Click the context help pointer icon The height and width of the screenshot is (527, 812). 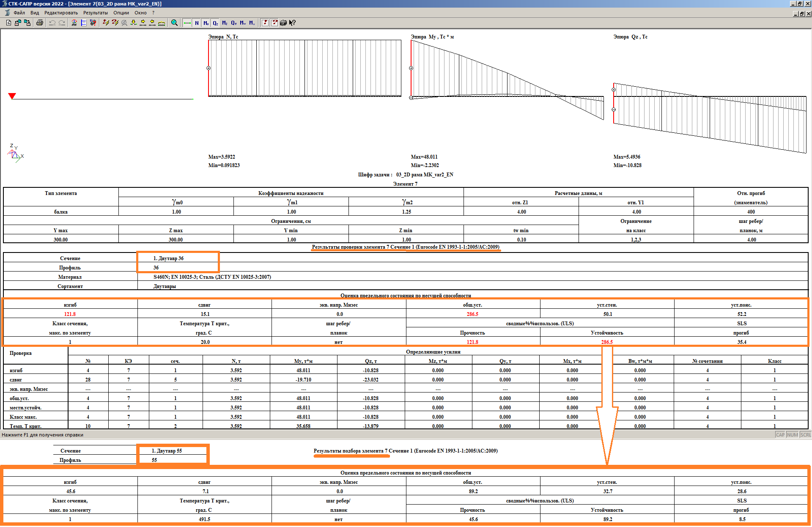pos(292,23)
